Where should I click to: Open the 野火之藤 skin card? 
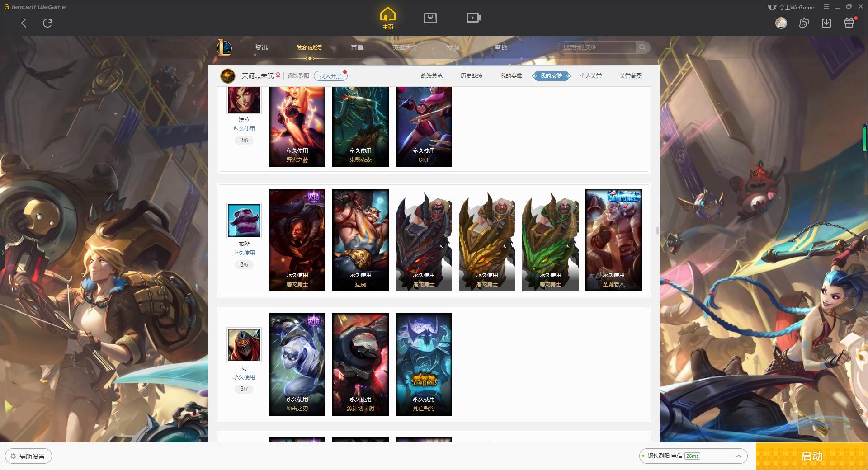[297, 127]
